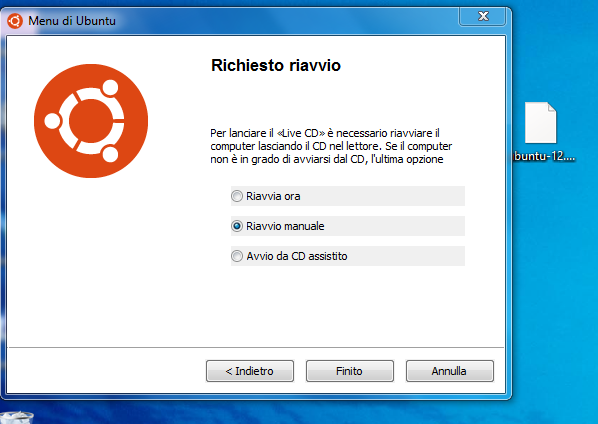The width and height of the screenshot is (598, 424).
Task: Click the 'Menu di Ubuntu' title text
Action: [x=72, y=21]
